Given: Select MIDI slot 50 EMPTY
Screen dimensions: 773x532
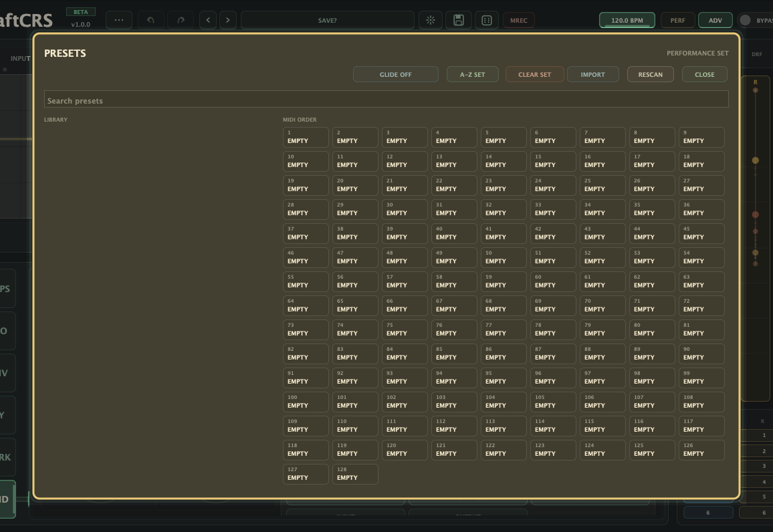Looking at the screenshot, I should click(504, 257).
